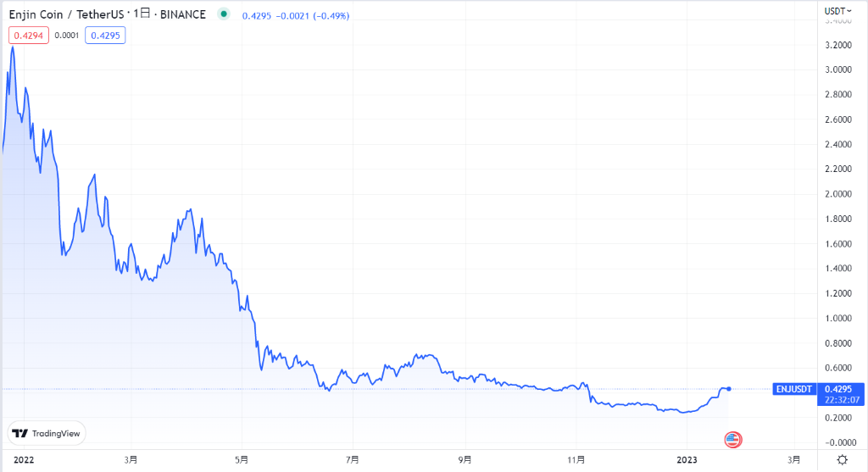Click the green market status dot
The width and height of the screenshot is (868, 472).
[224, 14]
